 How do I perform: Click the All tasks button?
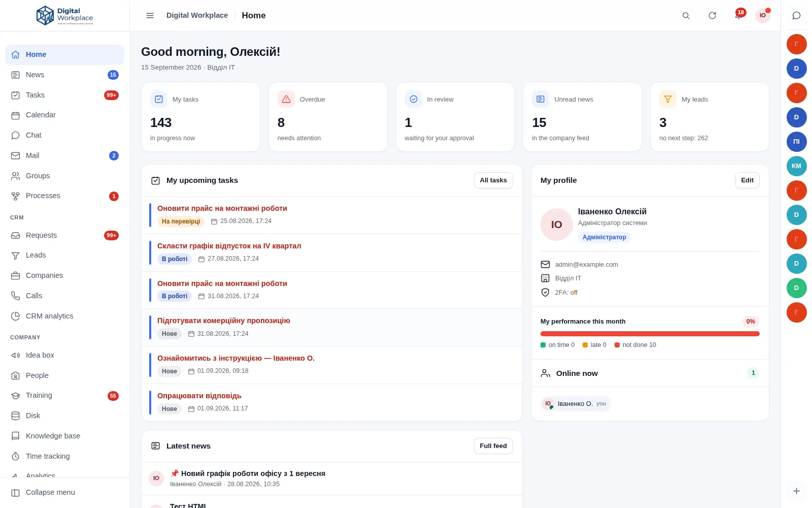coord(493,180)
